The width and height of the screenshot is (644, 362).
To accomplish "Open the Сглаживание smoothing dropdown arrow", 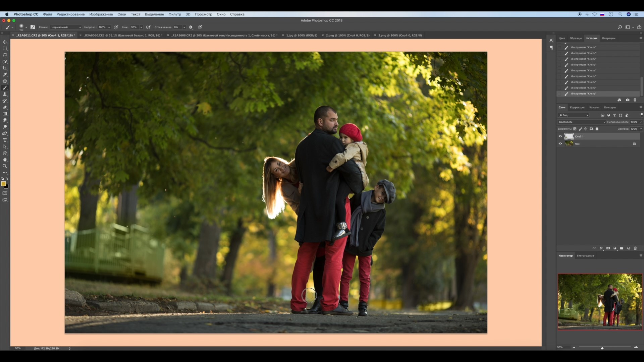I will click(x=184, y=27).
